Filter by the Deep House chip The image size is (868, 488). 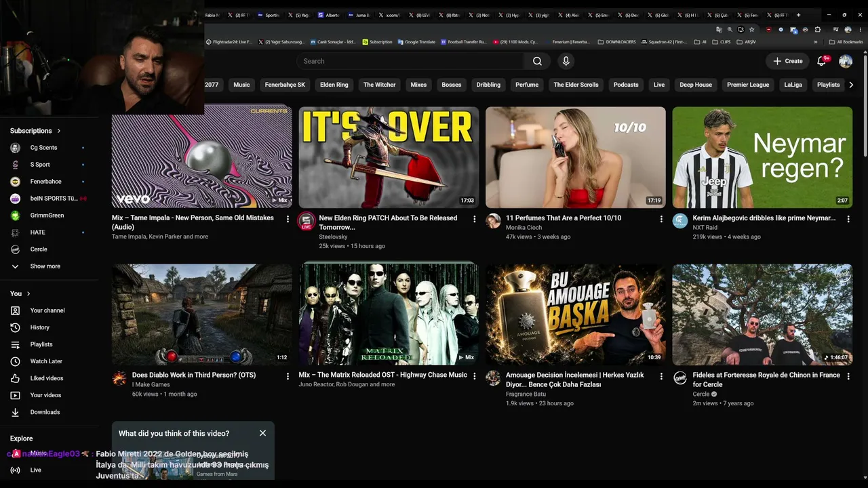696,85
